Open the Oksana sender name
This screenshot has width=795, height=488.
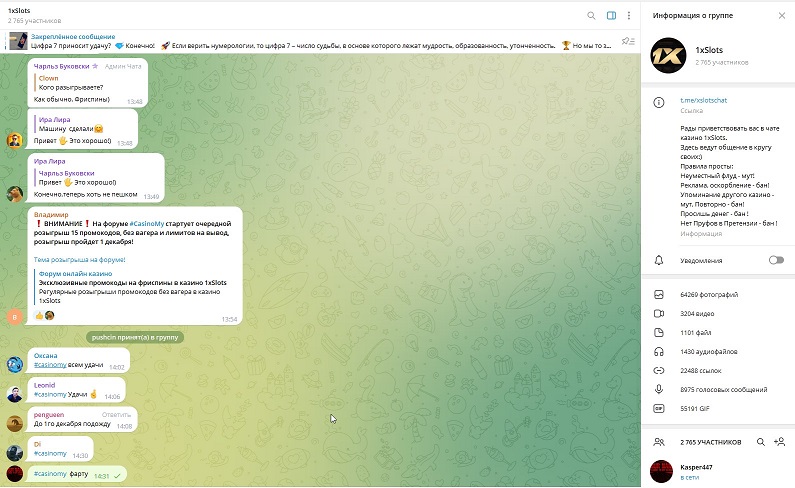(46, 356)
